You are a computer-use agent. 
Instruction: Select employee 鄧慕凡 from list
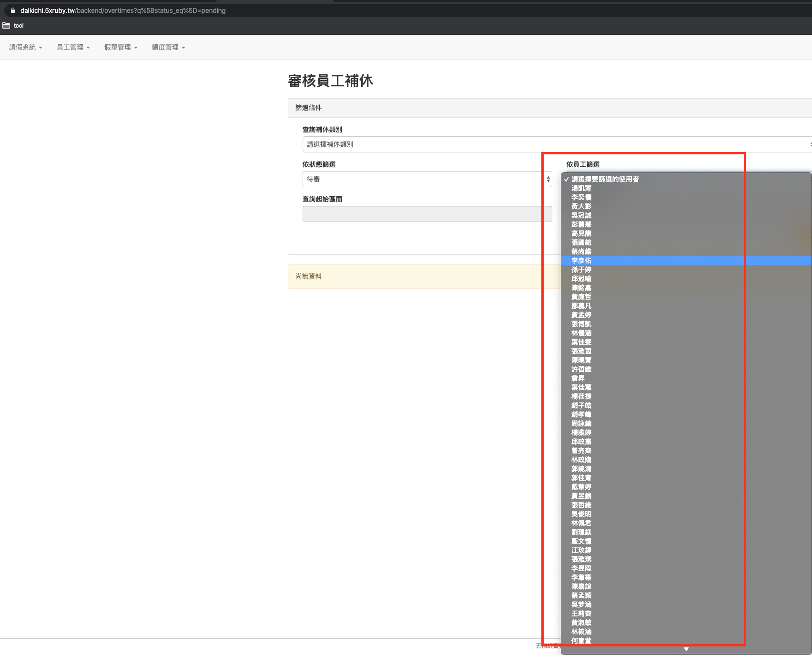(x=686, y=306)
